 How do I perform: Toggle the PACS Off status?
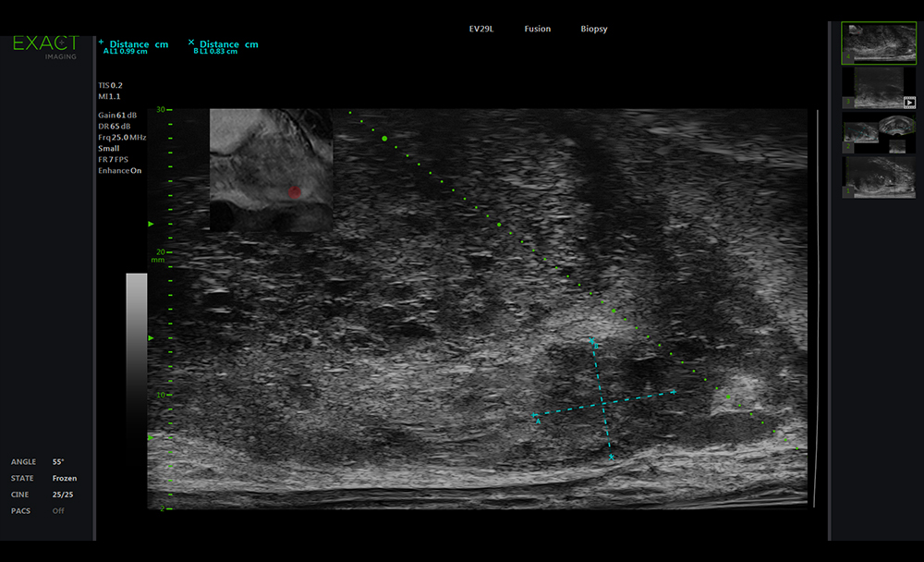coord(58,511)
